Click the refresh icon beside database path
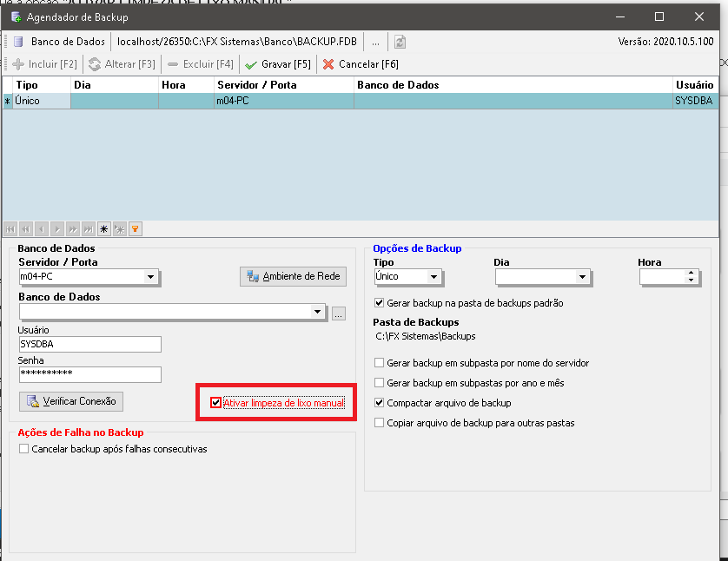Screen dimensions: 728x561 click(400, 42)
